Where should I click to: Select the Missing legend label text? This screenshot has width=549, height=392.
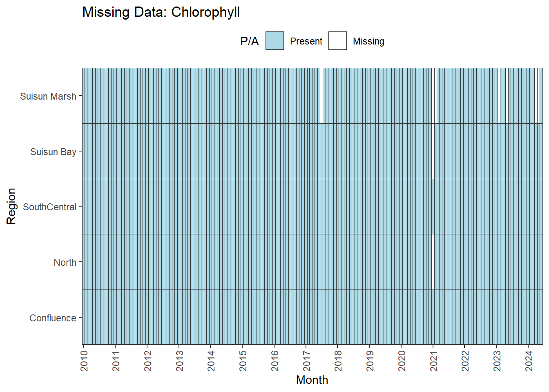click(368, 41)
